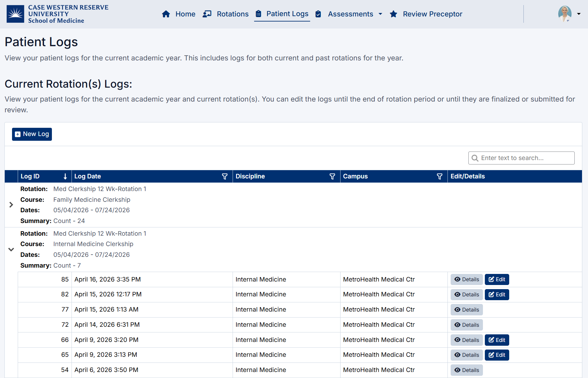Click the Case Western Reserve University logo
This screenshot has width=588, height=378.
click(56, 14)
